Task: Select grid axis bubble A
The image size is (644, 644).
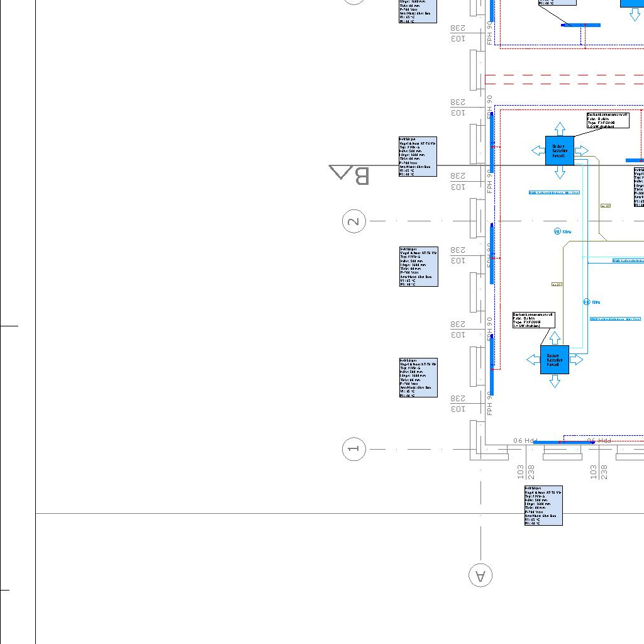Action: pyautogui.click(x=480, y=575)
